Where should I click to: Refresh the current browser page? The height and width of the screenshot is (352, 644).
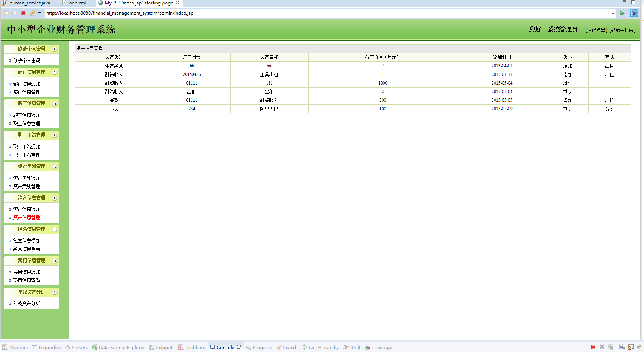tap(32, 13)
